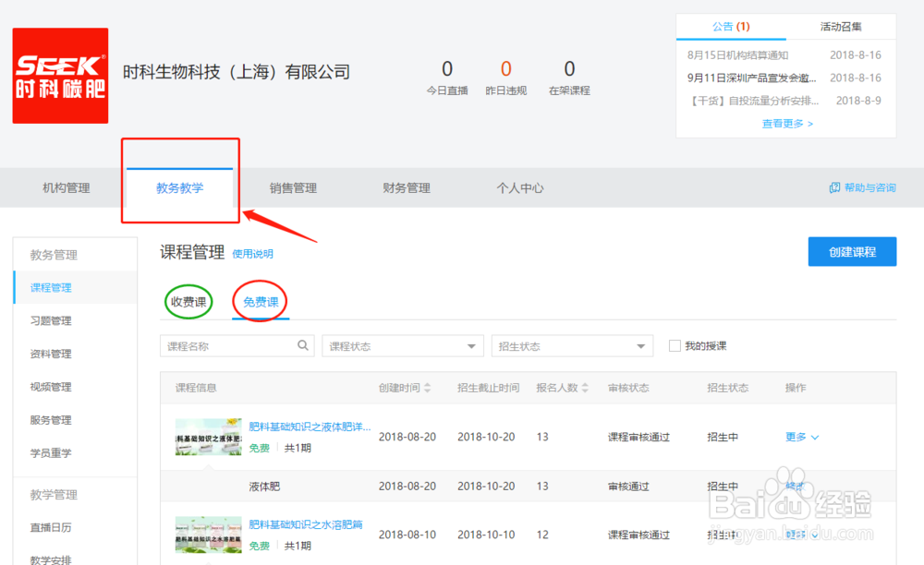Click the SEEK 时科碳肥 company logo

[x=60, y=76]
